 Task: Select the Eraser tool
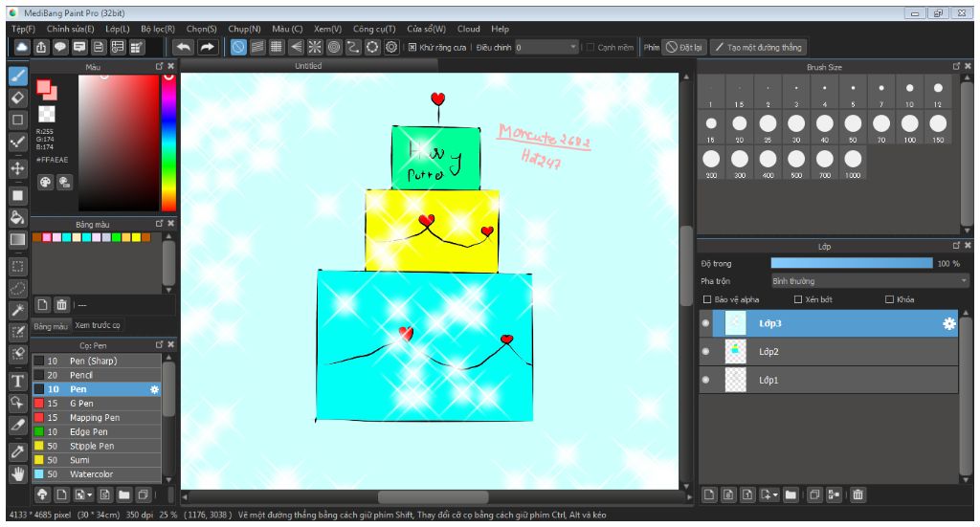(x=17, y=98)
